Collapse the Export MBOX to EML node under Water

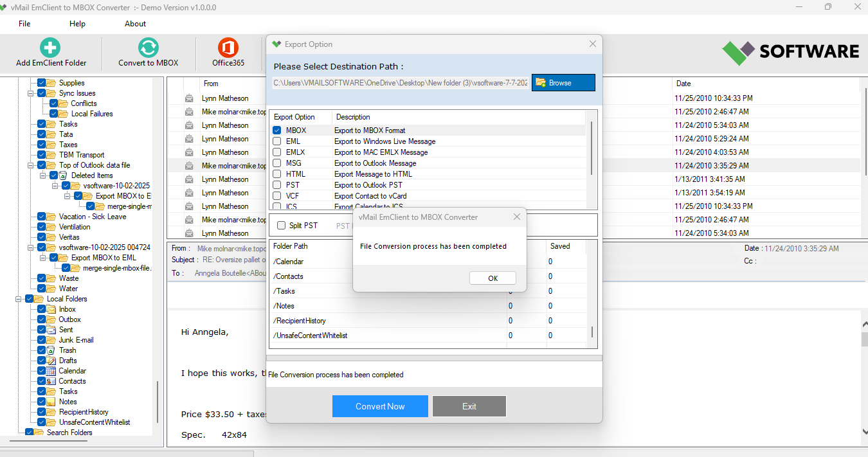click(43, 258)
